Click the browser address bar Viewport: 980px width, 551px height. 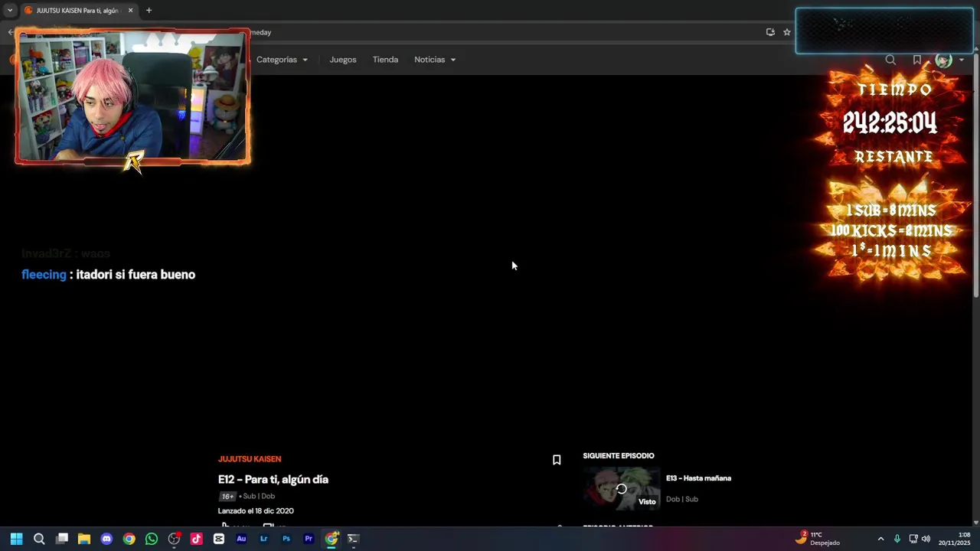coord(505,32)
